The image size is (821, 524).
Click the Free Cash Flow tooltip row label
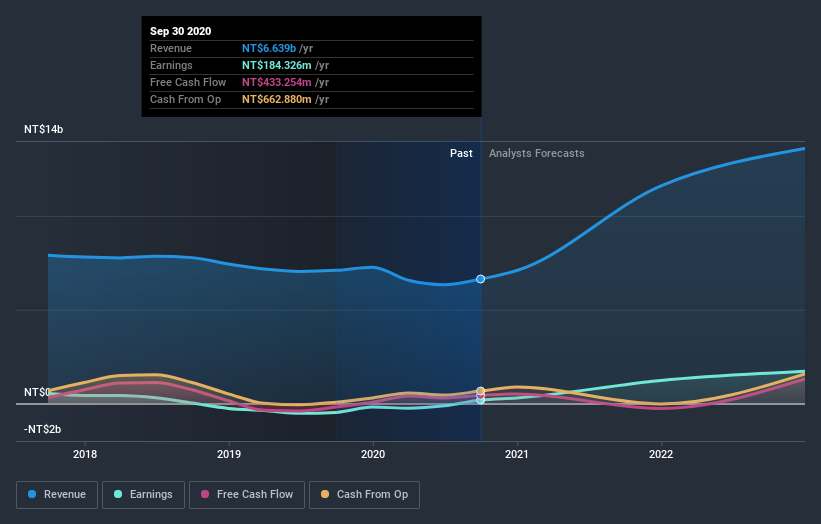click(188, 82)
